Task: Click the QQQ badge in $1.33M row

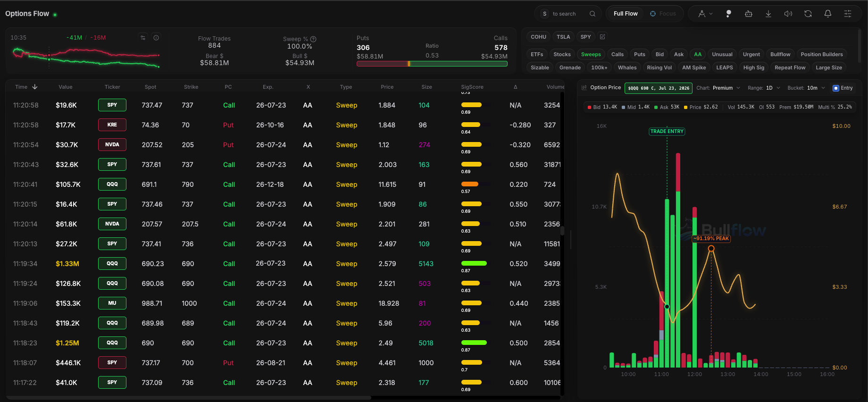Action: click(x=112, y=264)
